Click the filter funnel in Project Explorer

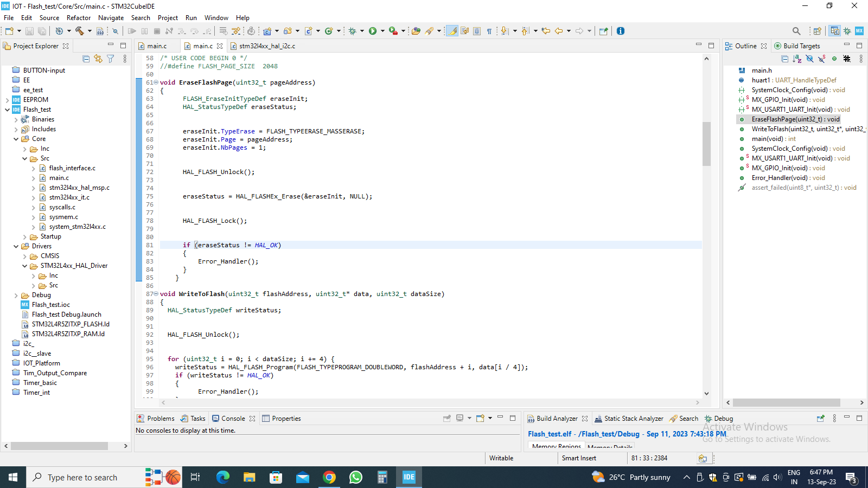coord(111,59)
